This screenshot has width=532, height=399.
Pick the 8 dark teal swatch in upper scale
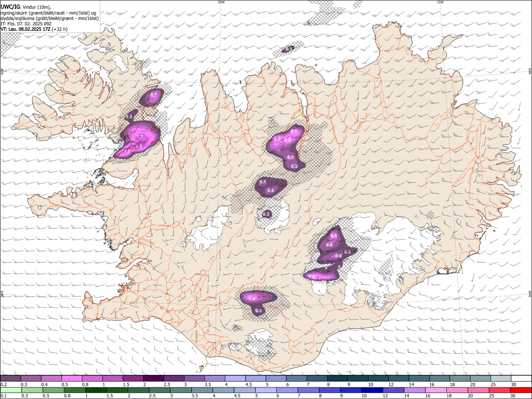tap(337, 378)
